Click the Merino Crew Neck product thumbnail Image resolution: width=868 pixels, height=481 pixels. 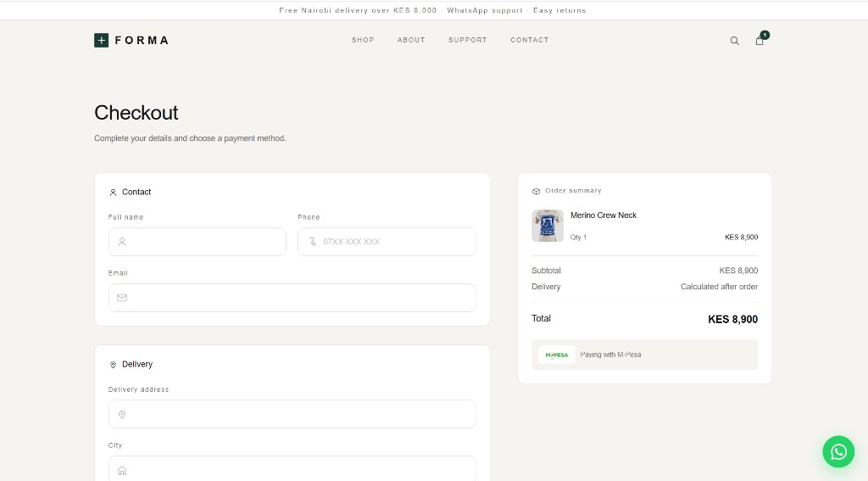point(548,226)
